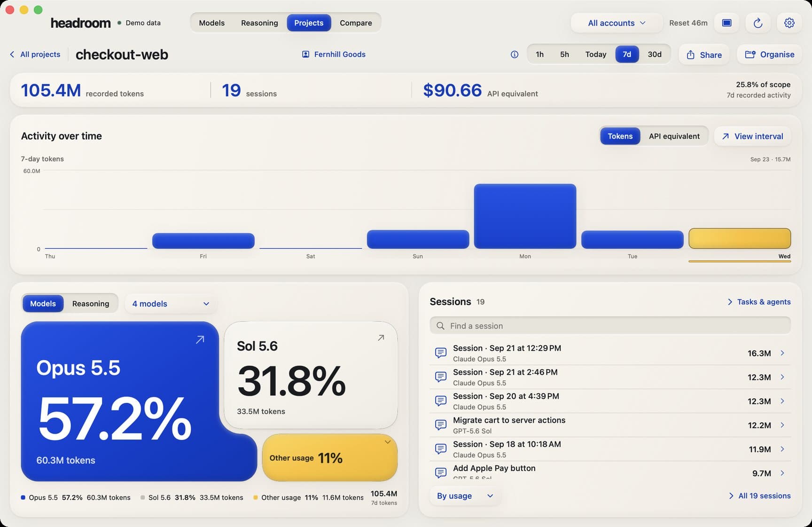812x527 pixels.
Task: Click the Fernhill Goods account icon
Action: click(305, 55)
